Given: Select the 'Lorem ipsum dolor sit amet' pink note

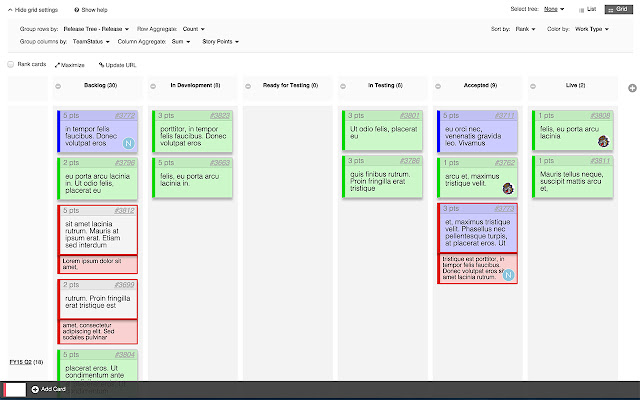Looking at the screenshot, I should 98,264.
